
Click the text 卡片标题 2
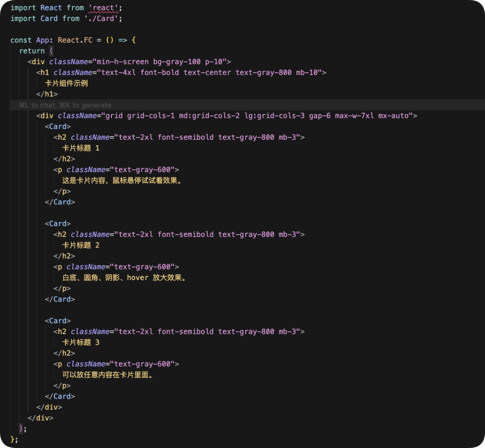click(81, 245)
